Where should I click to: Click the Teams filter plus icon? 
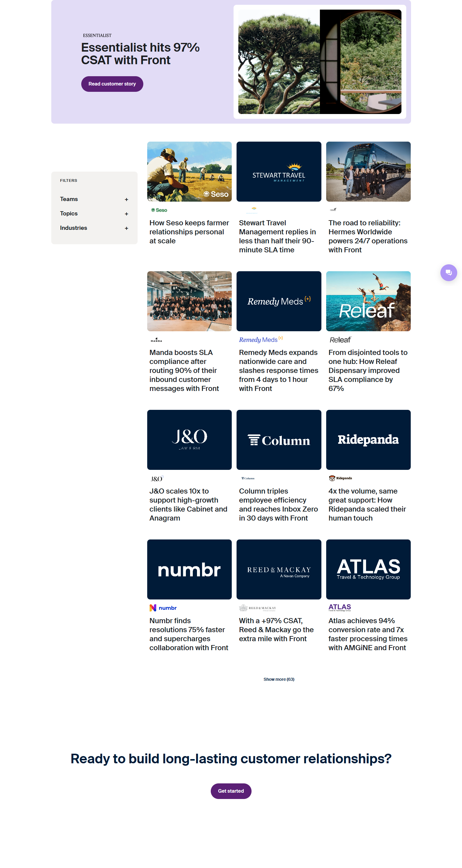126,200
